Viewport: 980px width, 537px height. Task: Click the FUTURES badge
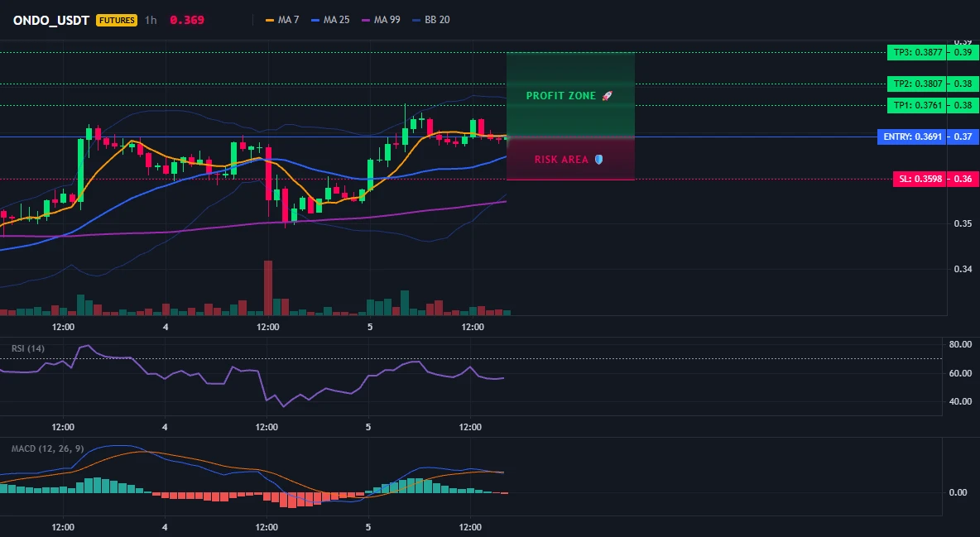(116, 20)
